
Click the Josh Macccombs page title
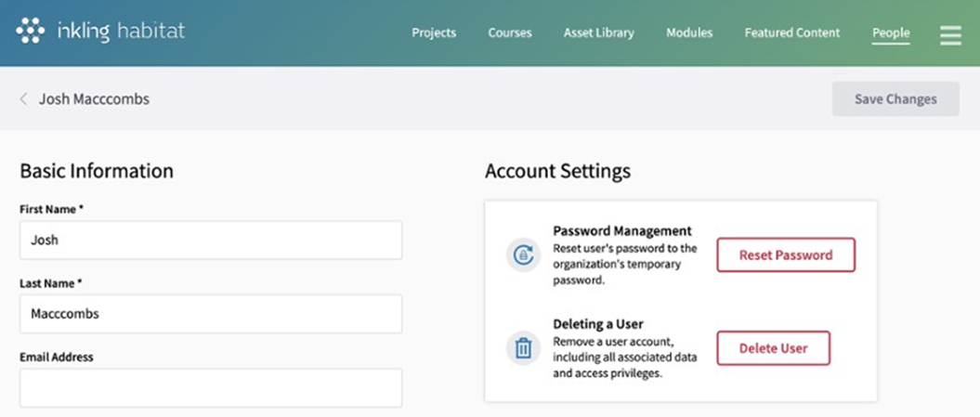click(x=94, y=99)
